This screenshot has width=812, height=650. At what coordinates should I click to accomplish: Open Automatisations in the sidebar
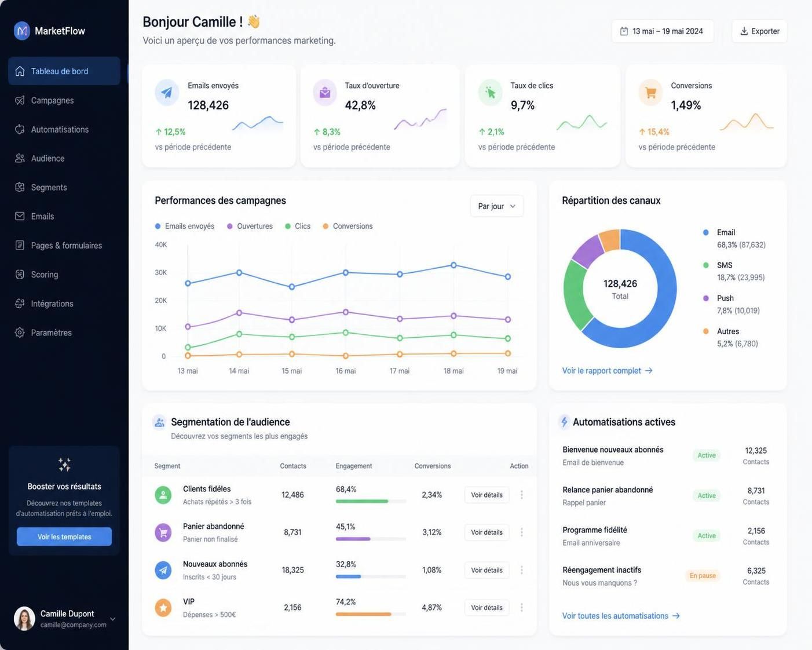tap(64, 129)
